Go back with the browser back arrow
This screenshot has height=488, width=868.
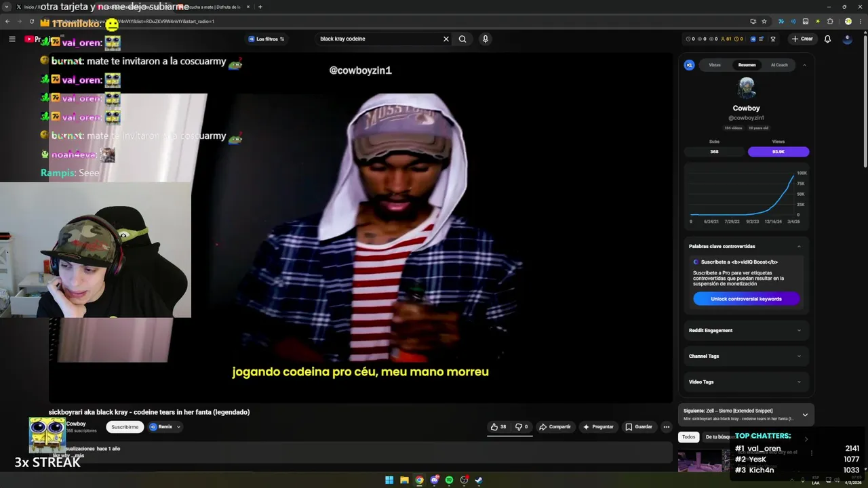pyautogui.click(x=7, y=21)
